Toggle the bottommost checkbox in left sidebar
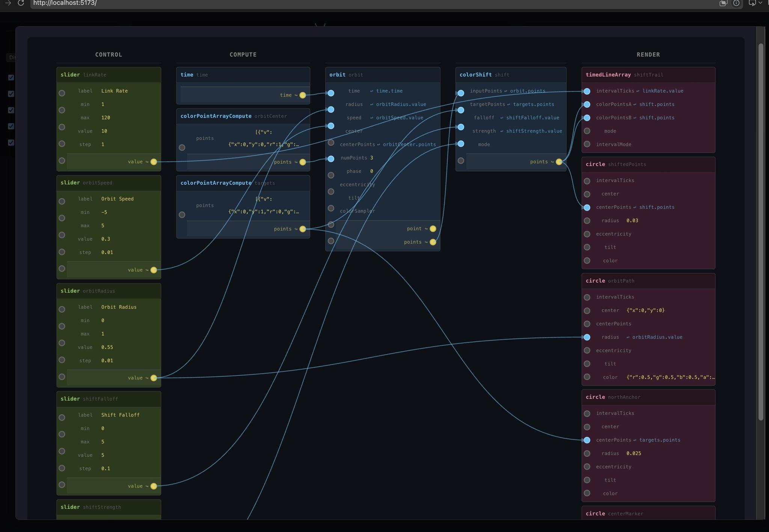Image resolution: width=769 pixels, height=532 pixels. pyautogui.click(x=11, y=143)
